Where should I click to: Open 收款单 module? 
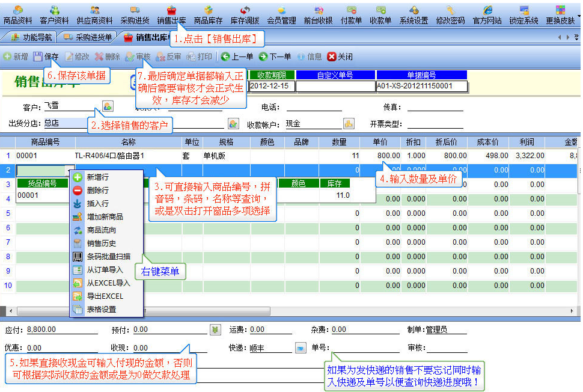(380, 15)
